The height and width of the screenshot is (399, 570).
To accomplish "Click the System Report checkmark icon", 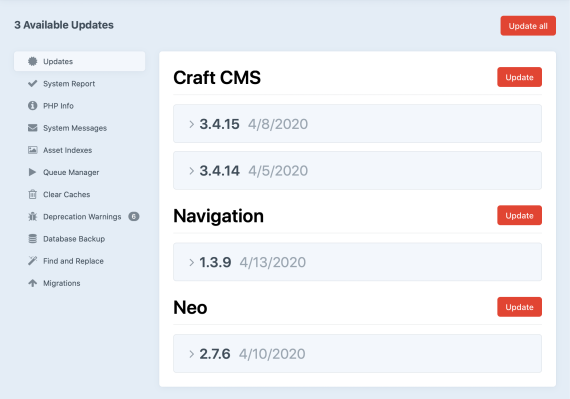I will [33, 84].
